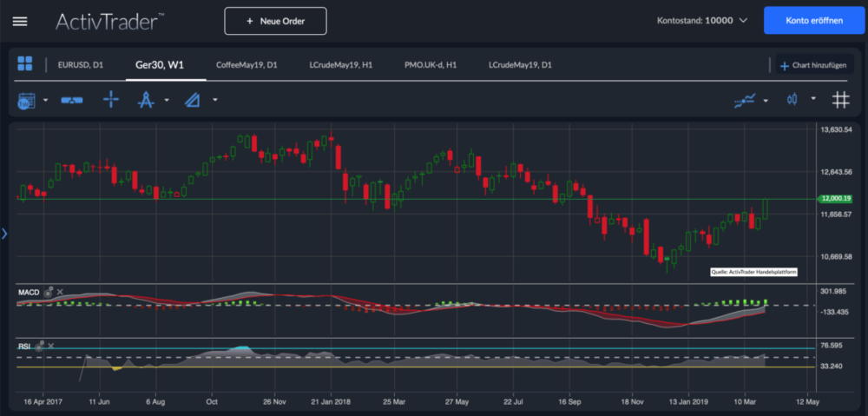Switch to the EURUSD, D1 tab
The height and width of the screenshot is (416, 868).
click(80, 65)
